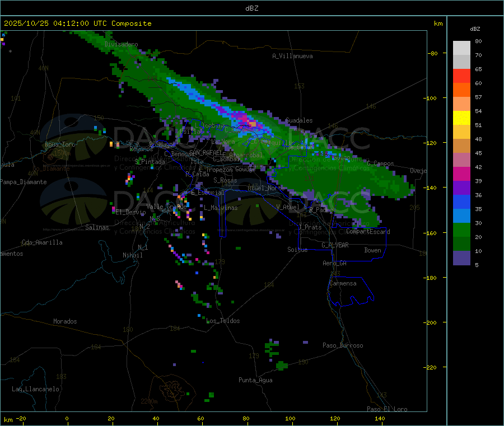Pick the light gray swatch atop the legend

(461, 48)
